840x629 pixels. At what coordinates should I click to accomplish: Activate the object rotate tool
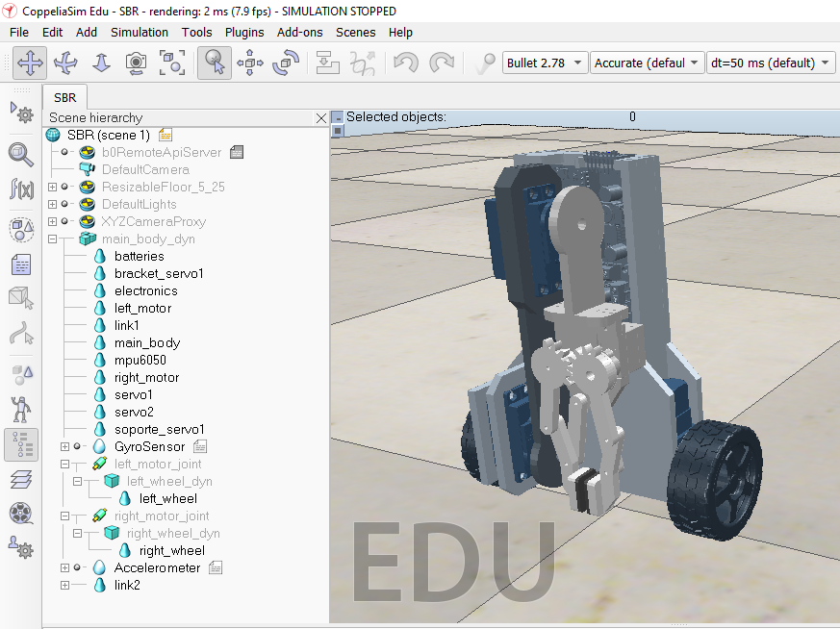[x=286, y=63]
